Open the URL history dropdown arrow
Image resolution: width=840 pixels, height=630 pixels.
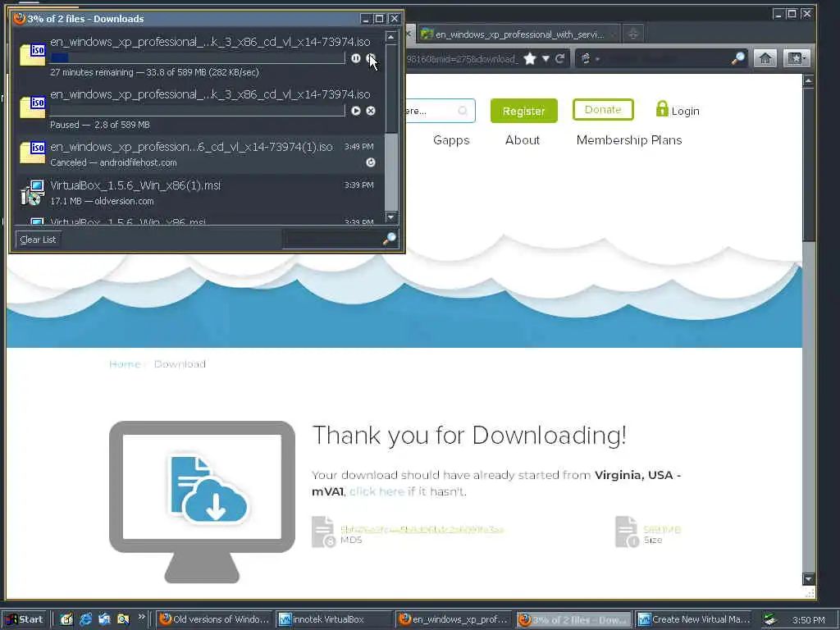tap(546, 58)
